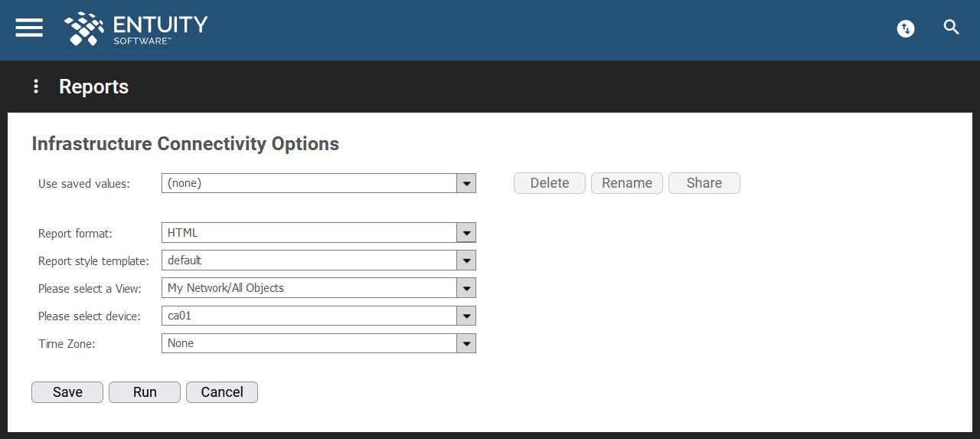980x439 pixels.
Task: Expand the Use saved values dropdown arrow
Action: 466,184
